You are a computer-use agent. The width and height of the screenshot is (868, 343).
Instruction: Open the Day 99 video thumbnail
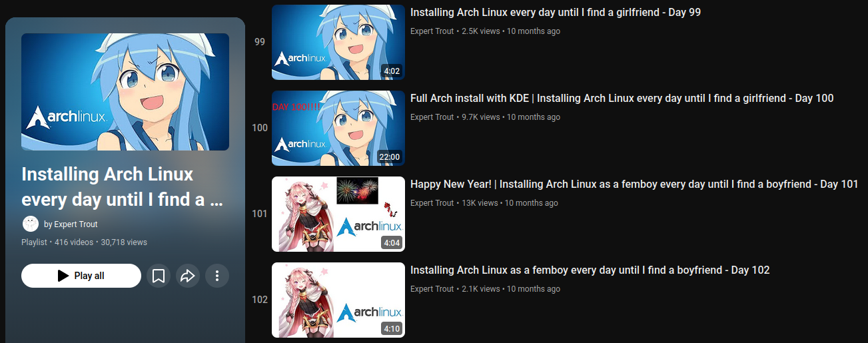pos(338,42)
